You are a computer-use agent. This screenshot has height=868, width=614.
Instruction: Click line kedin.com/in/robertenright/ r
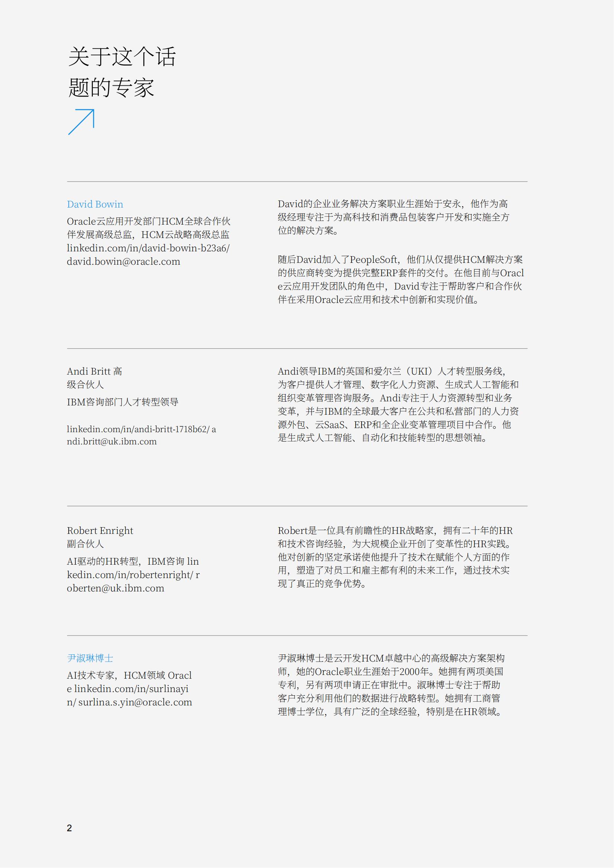(133, 575)
